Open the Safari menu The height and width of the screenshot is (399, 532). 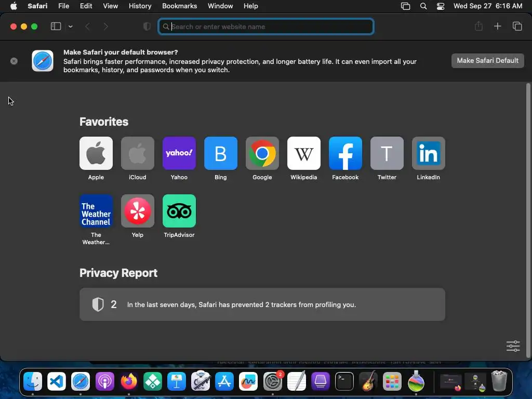[37, 6]
